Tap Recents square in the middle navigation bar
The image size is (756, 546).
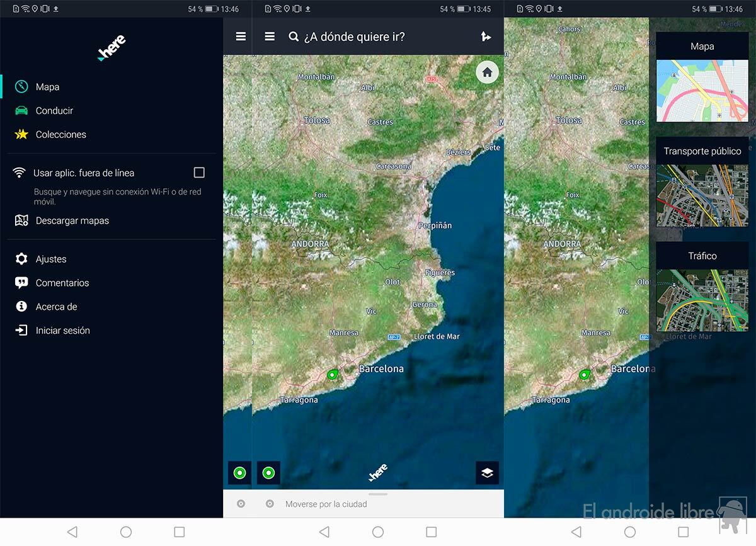point(432,532)
